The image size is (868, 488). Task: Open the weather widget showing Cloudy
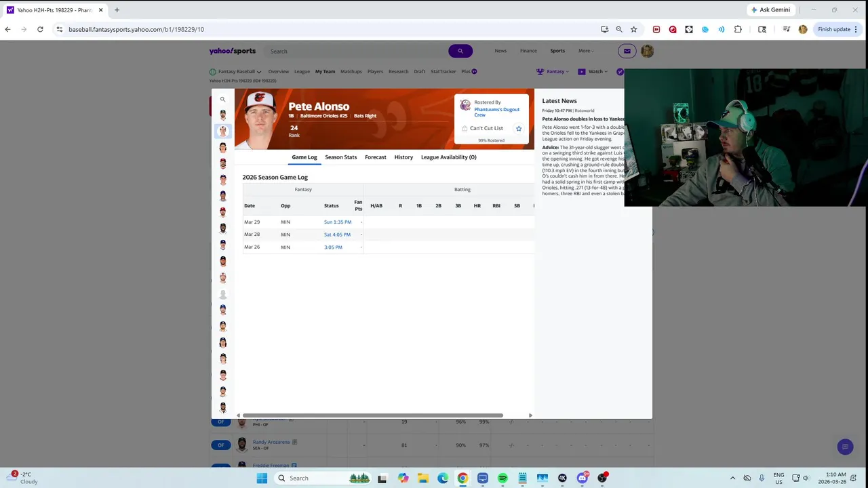point(24,478)
